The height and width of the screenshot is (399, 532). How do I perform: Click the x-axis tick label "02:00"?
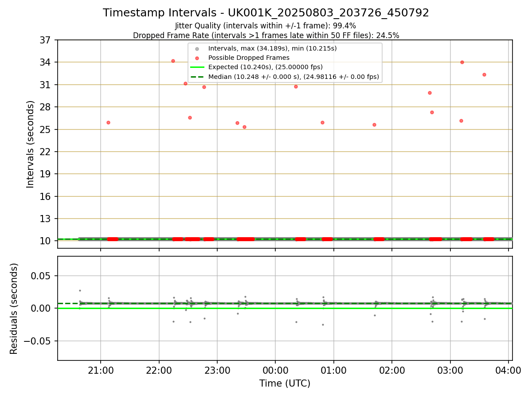click(x=392, y=371)
